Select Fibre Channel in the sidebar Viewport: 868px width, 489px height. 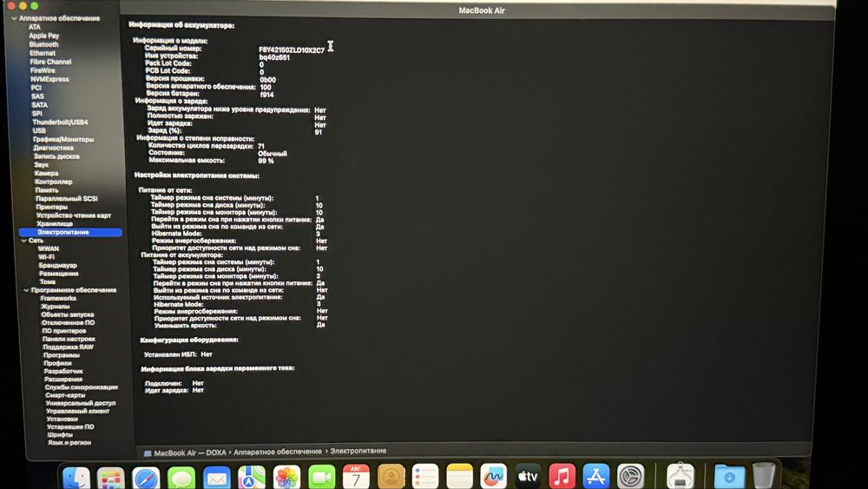click(x=51, y=62)
